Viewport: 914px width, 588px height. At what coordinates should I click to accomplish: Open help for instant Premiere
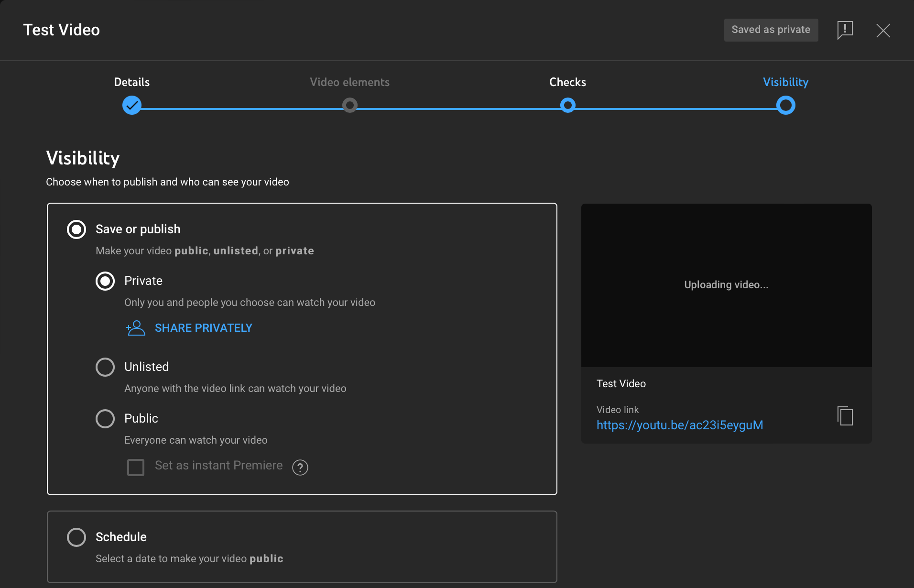300,468
